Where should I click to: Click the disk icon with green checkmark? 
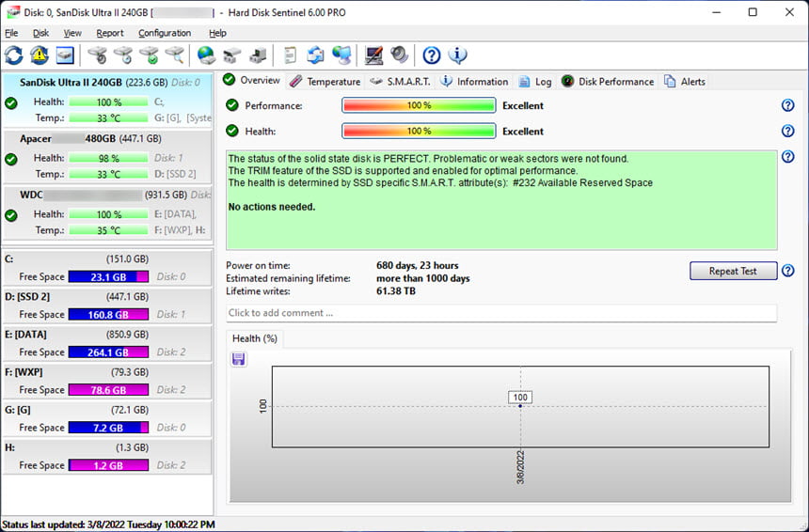[x=150, y=55]
